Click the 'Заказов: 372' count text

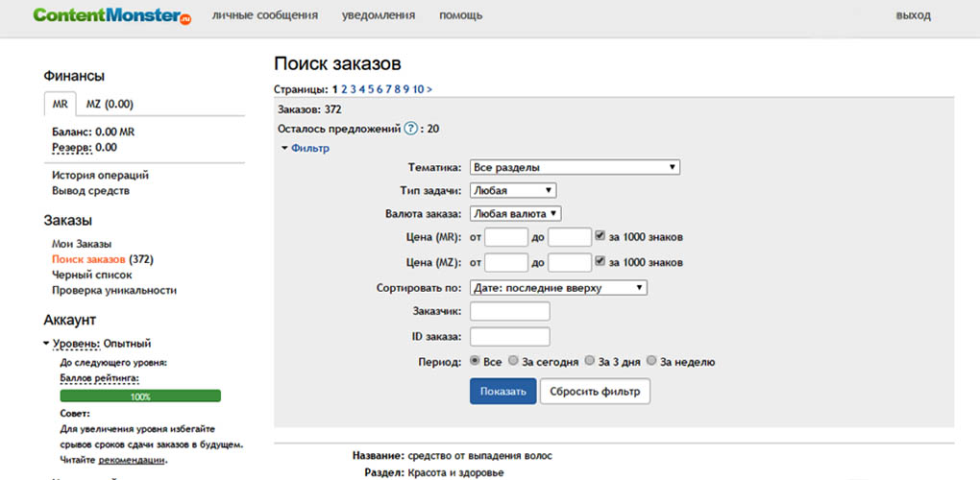coord(309,109)
